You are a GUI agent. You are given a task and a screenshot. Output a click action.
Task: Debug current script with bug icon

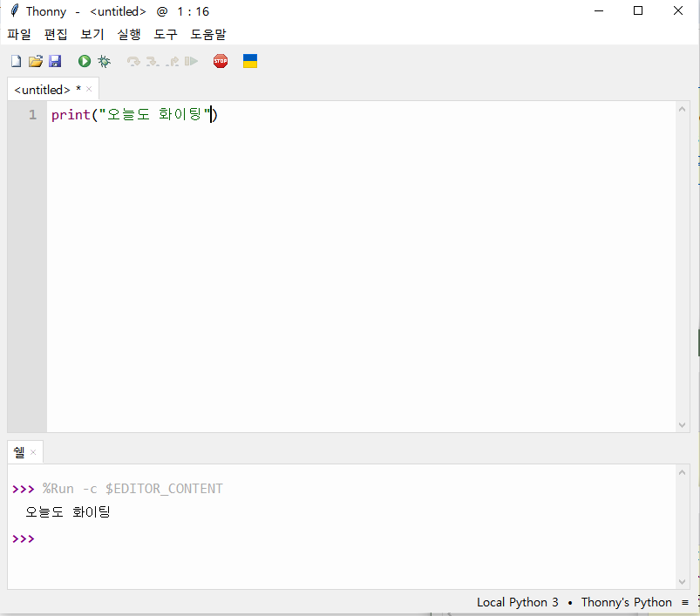pos(104,61)
